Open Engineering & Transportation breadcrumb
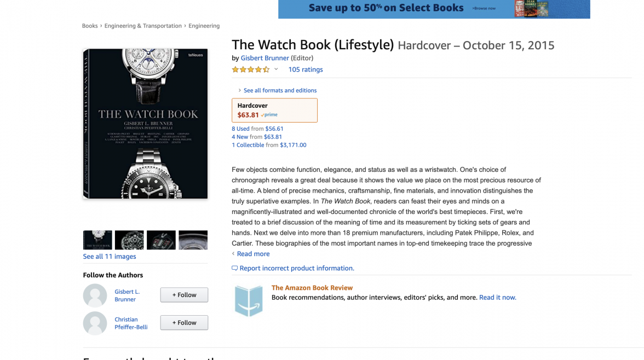The height and width of the screenshot is (360, 644). 143,26
